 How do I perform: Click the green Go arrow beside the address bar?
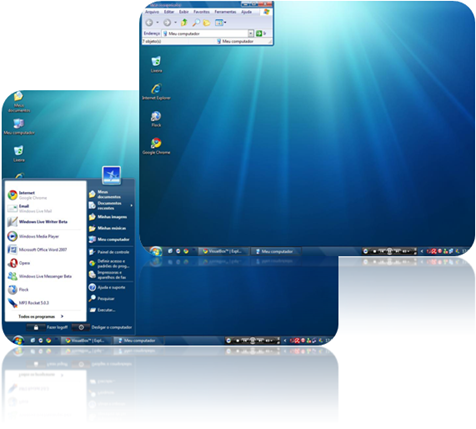click(x=259, y=33)
